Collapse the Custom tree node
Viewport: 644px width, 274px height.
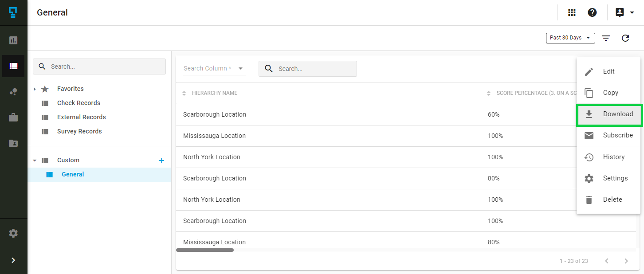tap(35, 160)
